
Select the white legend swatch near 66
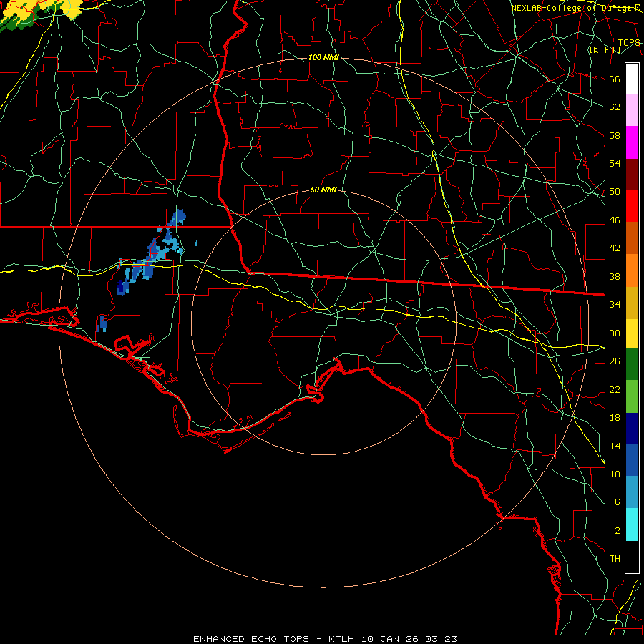[632, 79]
